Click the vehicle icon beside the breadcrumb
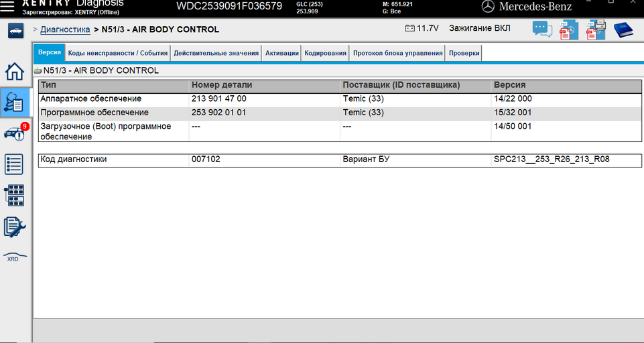This screenshot has width=644, height=343. 15,31
